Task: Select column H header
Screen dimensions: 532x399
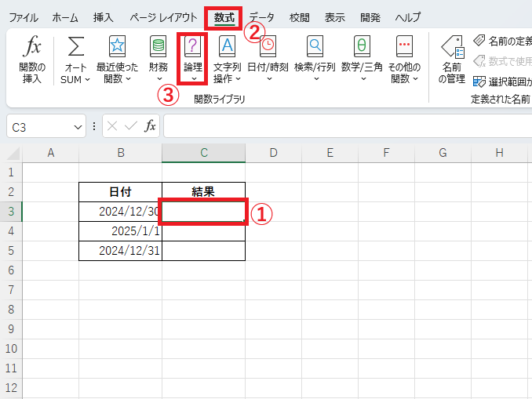Action: (499, 153)
